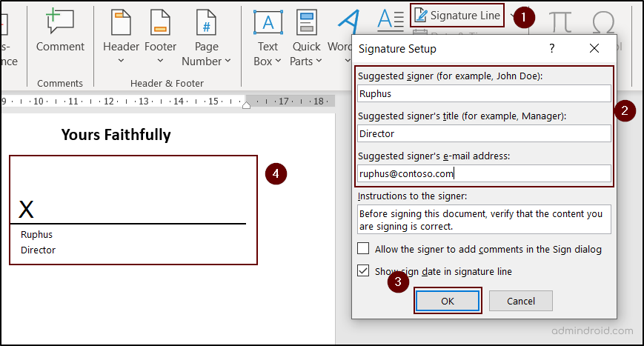Screen dimensions: 644x346
Task: Click the Instructions to the signer text box
Action: [484, 219]
